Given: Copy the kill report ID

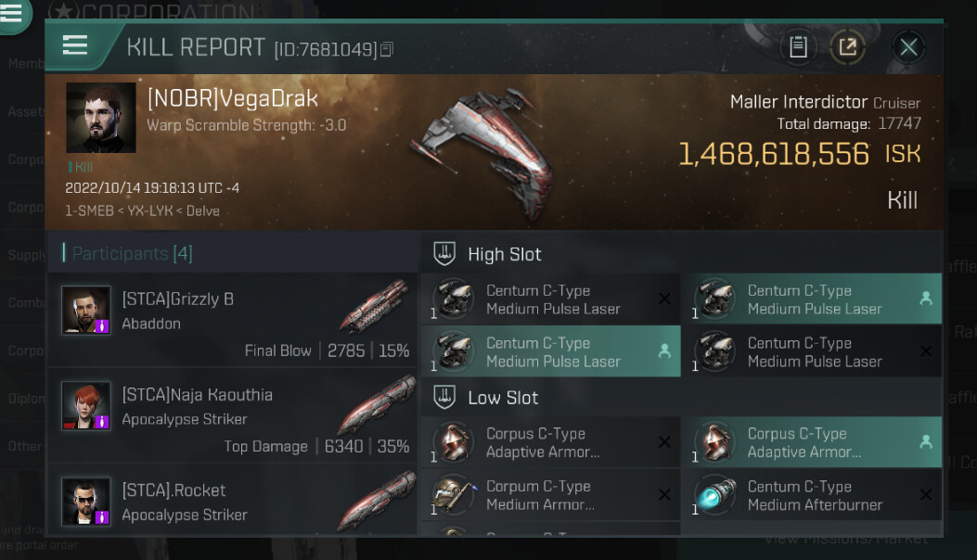Looking at the screenshot, I should [387, 49].
